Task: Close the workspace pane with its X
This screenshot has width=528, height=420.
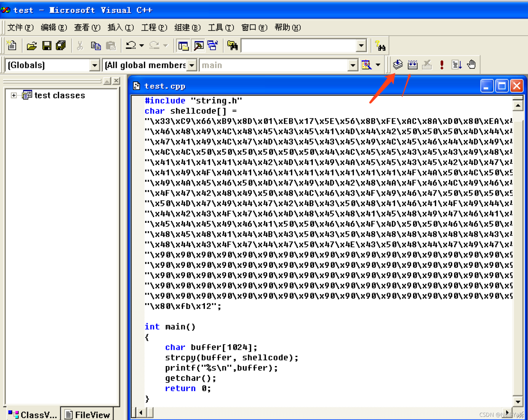Action: 116,81
